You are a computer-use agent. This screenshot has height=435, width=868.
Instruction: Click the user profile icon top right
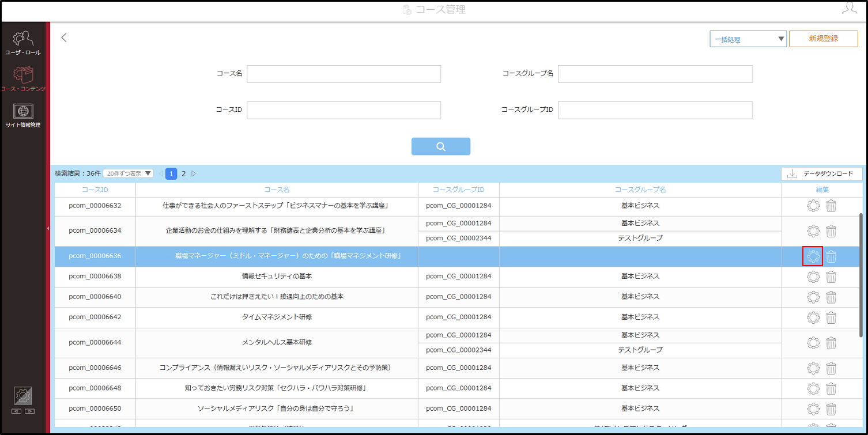pos(849,8)
